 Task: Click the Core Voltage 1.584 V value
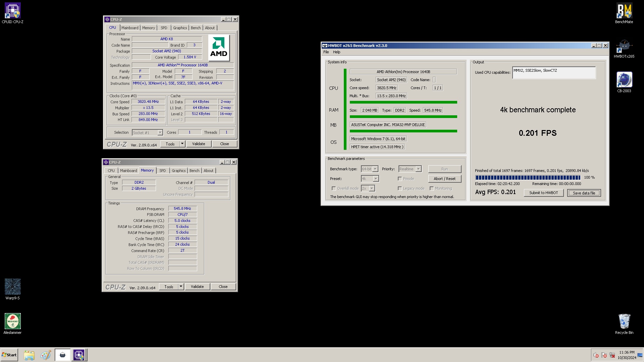(190, 57)
